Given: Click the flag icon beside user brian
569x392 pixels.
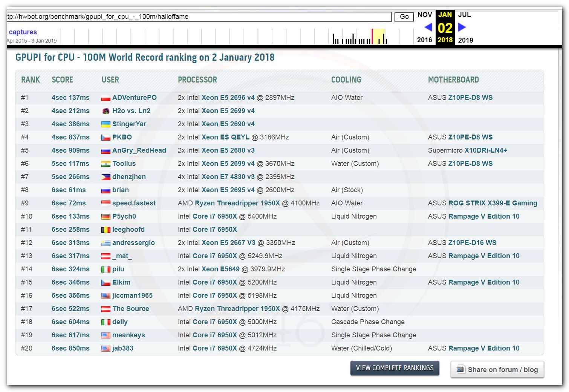Looking at the screenshot, I should [106, 190].
